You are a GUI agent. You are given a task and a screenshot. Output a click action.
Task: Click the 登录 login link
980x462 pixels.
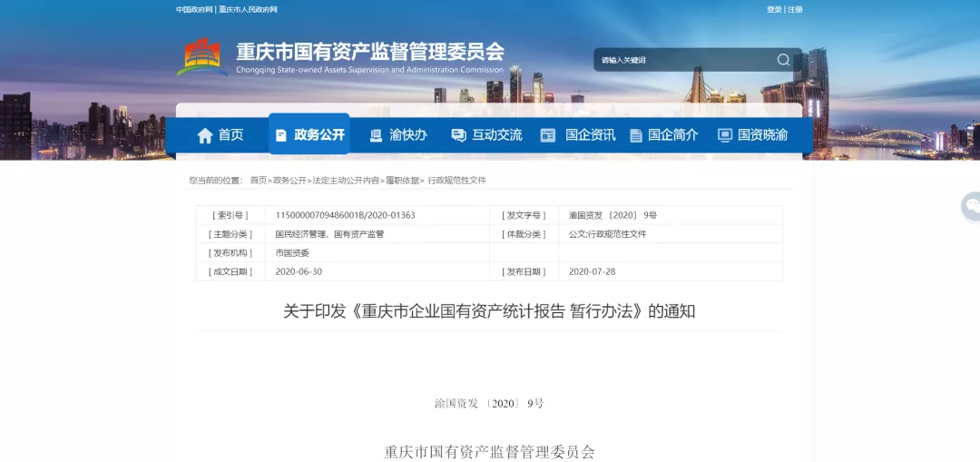point(774,9)
